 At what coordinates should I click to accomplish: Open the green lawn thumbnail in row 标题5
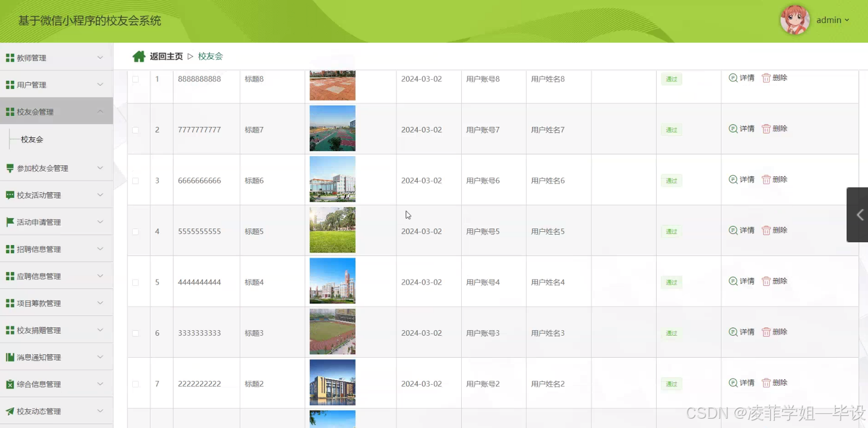point(332,230)
